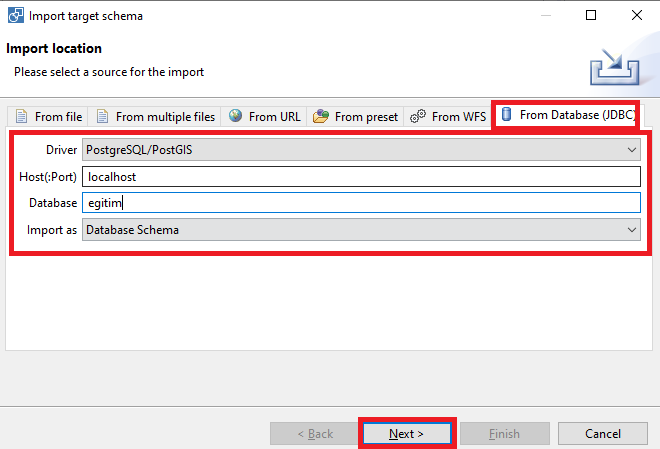Click the Driver dropdown arrow
The width and height of the screenshot is (660, 449).
pyautogui.click(x=631, y=150)
